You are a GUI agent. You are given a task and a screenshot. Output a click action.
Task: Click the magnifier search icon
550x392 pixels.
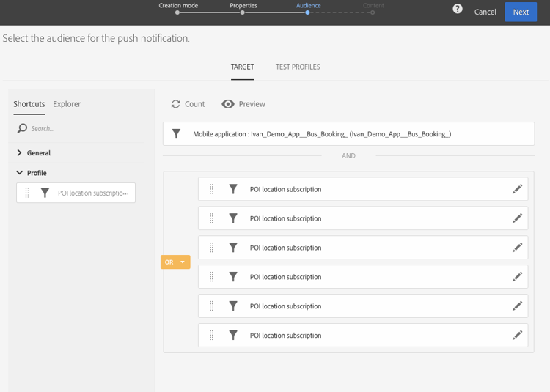22,128
